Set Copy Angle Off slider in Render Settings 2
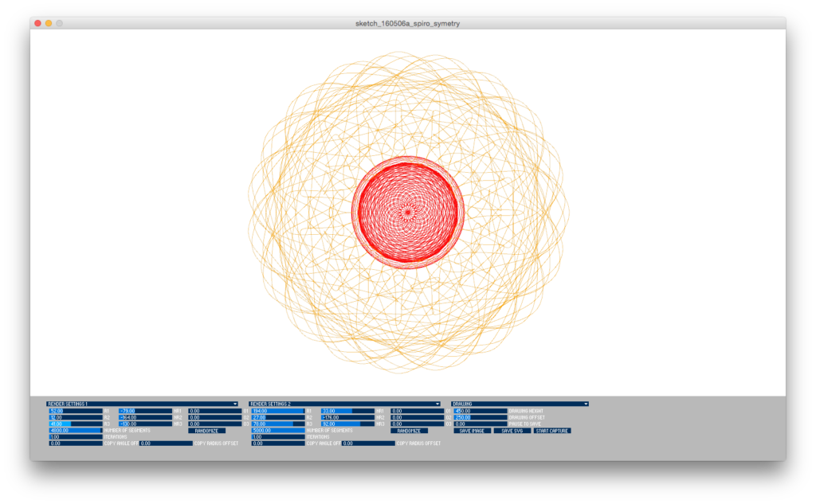 point(278,443)
